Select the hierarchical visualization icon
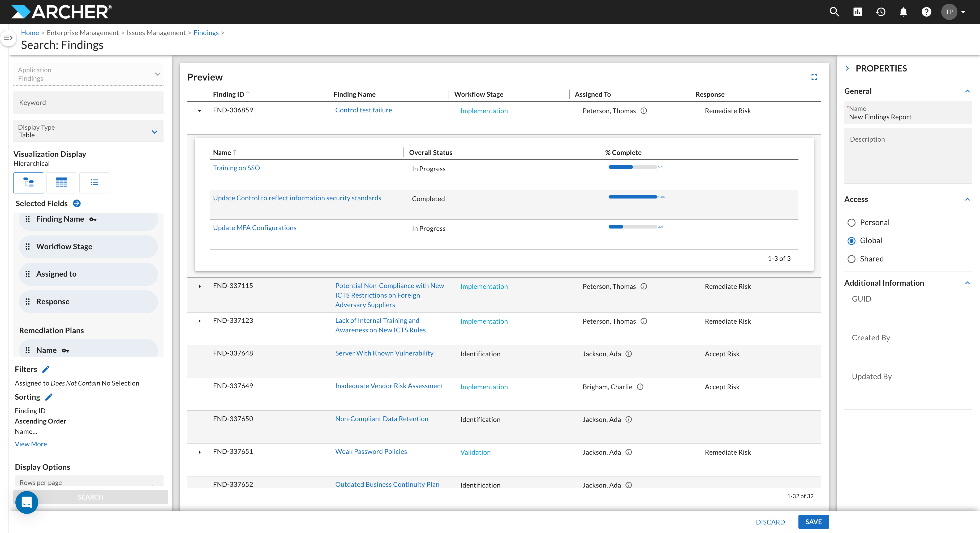The image size is (980, 533). click(28, 183)
